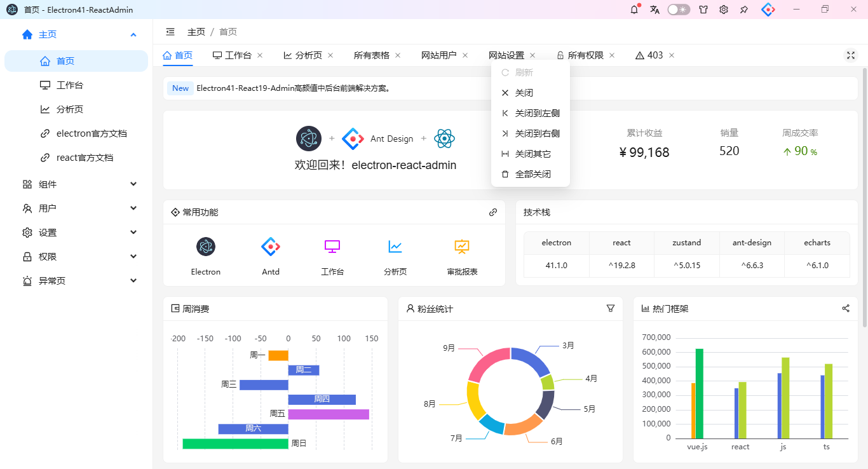Click the link icon in 常用功能 card
This screenshot has height=469, width=868.
click(x=493, y=212)
